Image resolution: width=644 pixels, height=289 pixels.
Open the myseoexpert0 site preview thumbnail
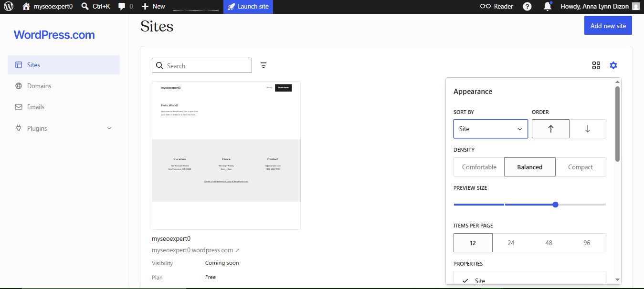pyautogui.click(x=226, y=155)
